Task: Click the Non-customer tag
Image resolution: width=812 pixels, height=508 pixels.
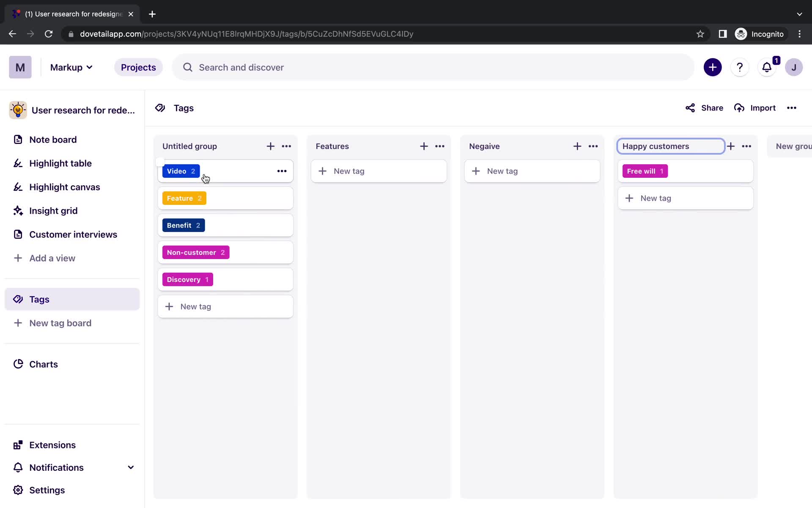Action: coord(195,252)
